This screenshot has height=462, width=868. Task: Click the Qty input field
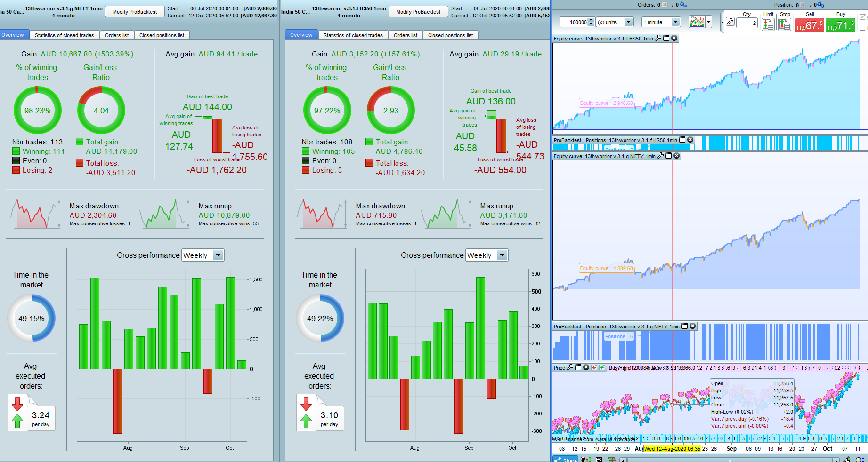tap(746, 23)
